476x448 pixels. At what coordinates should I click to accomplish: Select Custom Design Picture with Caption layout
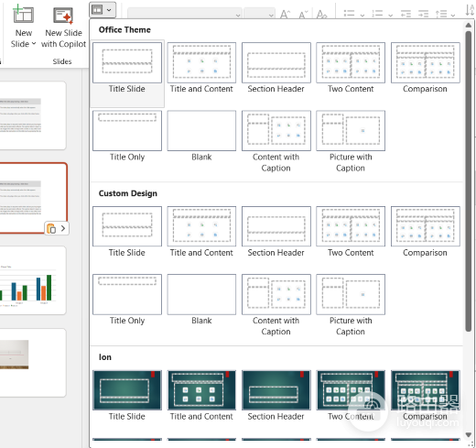(351, 305)
